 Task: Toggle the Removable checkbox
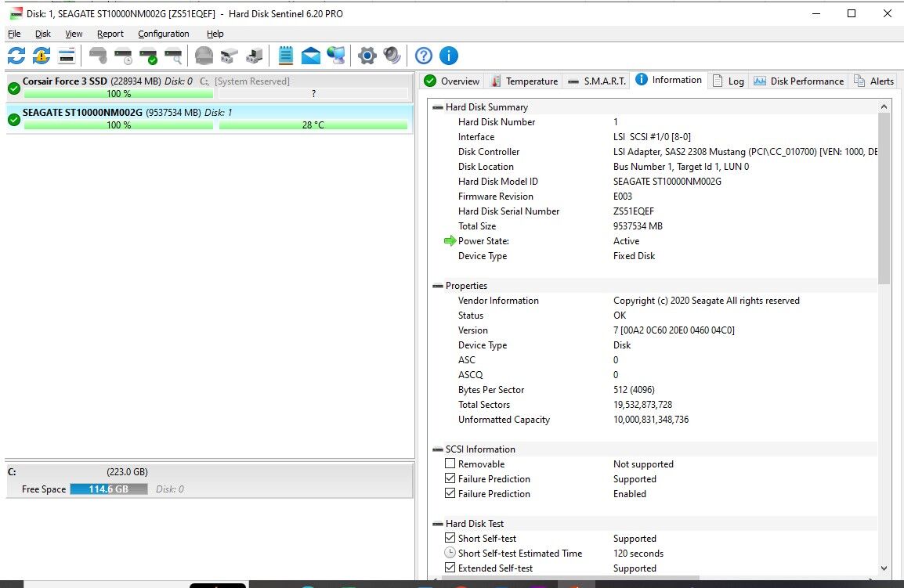(x=450, y=464)
